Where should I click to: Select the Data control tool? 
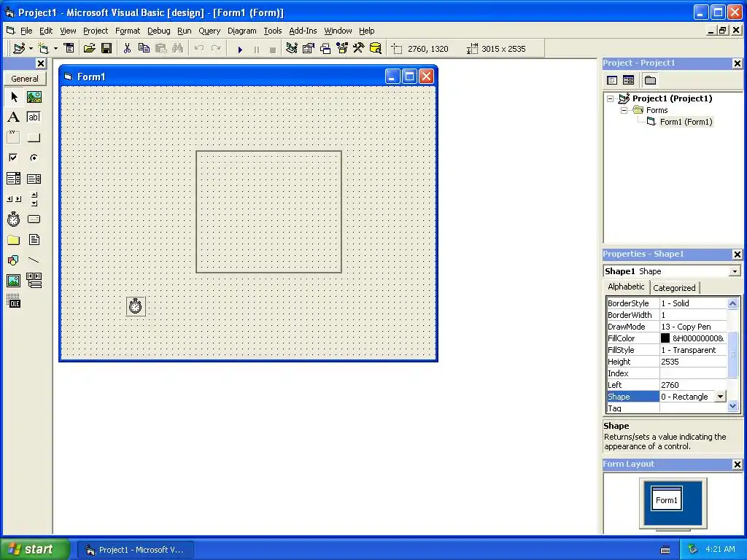point(34,281)
